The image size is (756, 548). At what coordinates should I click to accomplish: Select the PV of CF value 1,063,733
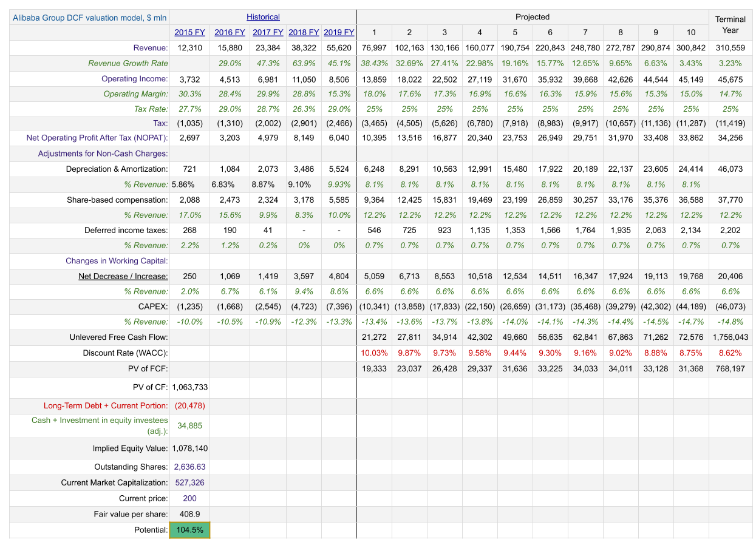(189, 387)
